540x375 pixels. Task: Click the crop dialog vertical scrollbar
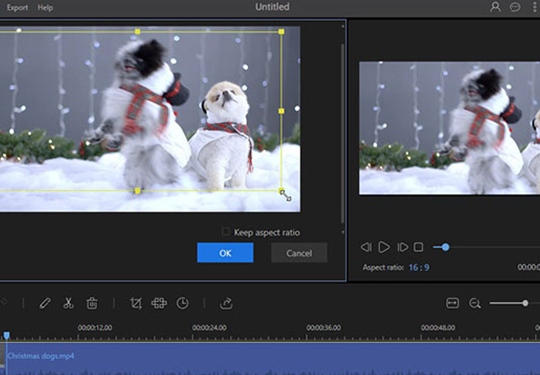click(342, 133)
